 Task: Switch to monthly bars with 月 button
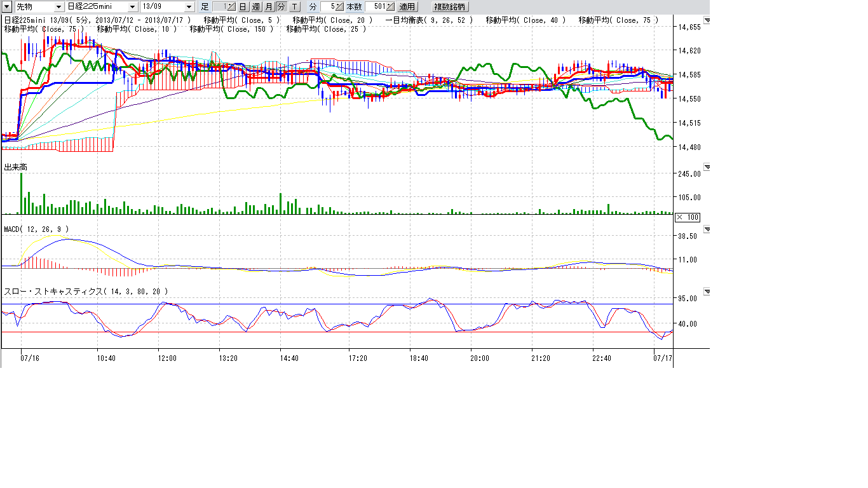[x=268, y=6]
